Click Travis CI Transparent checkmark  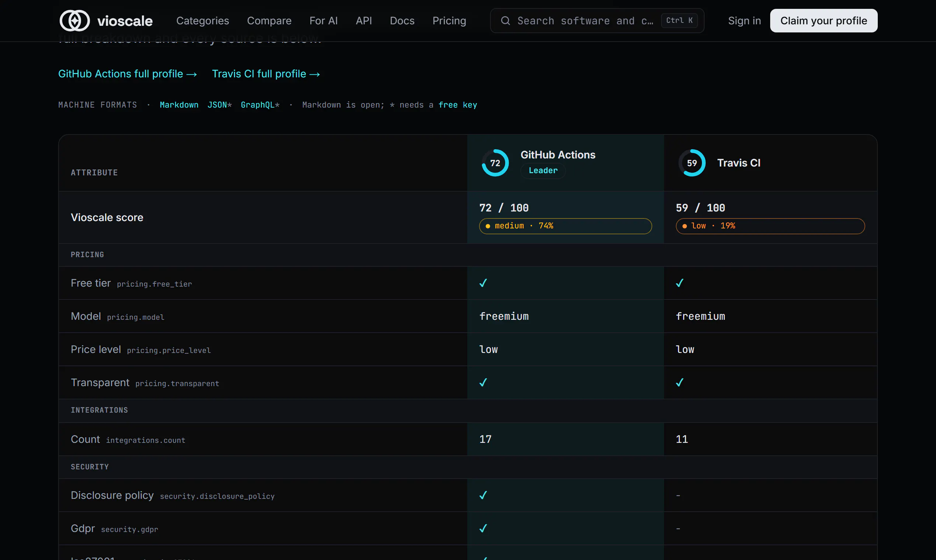click(680, 383)
